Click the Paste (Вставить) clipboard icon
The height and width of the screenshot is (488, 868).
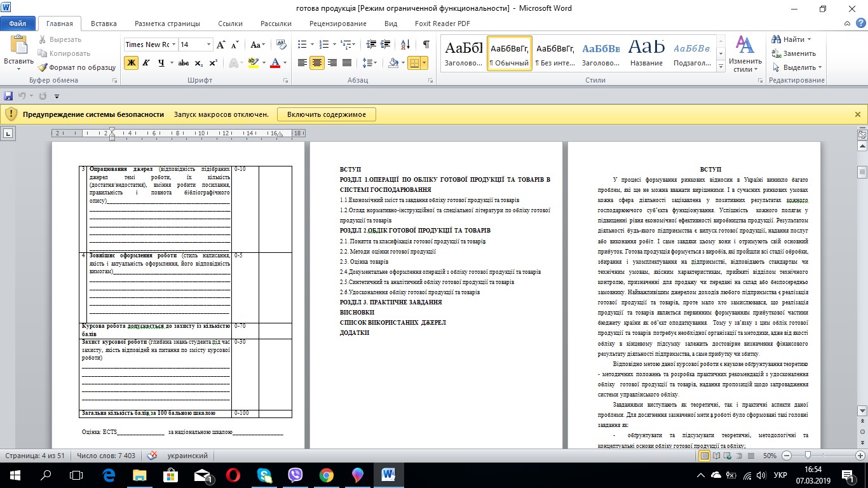point(18,44)
